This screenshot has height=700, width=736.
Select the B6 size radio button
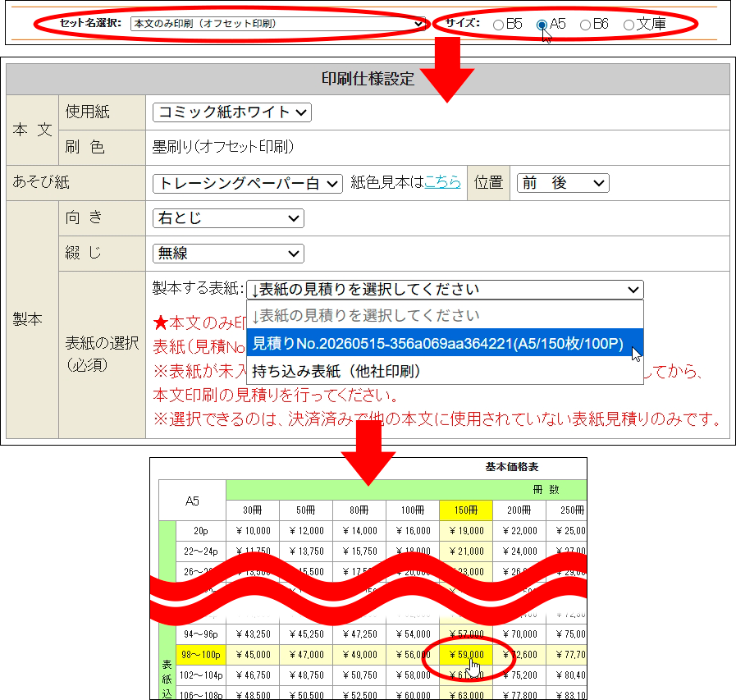(585, 25)
